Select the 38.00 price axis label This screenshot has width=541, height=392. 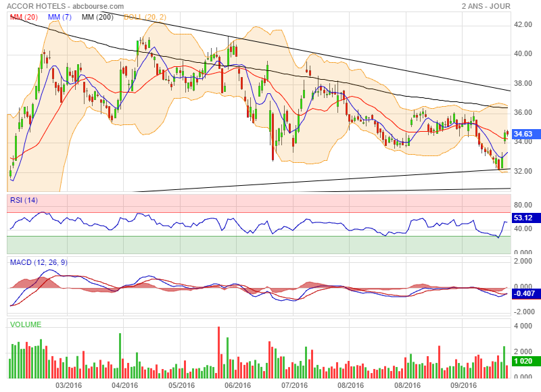pos(523,83)
